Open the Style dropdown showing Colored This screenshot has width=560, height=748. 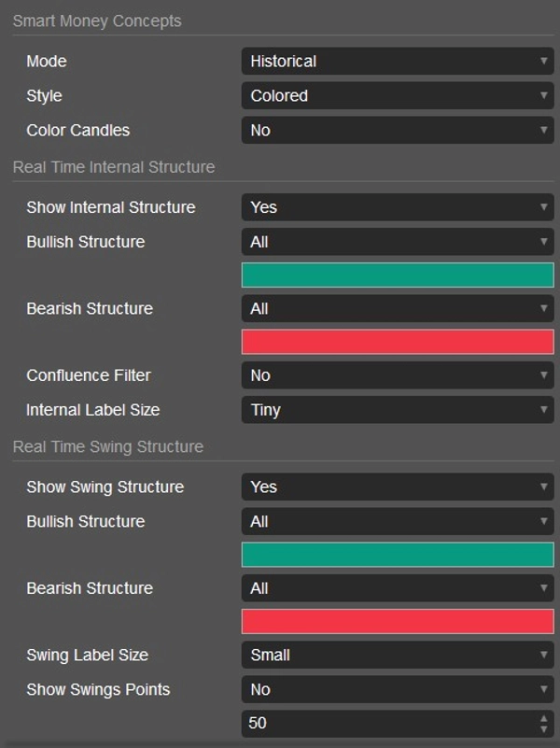(397, 95)
